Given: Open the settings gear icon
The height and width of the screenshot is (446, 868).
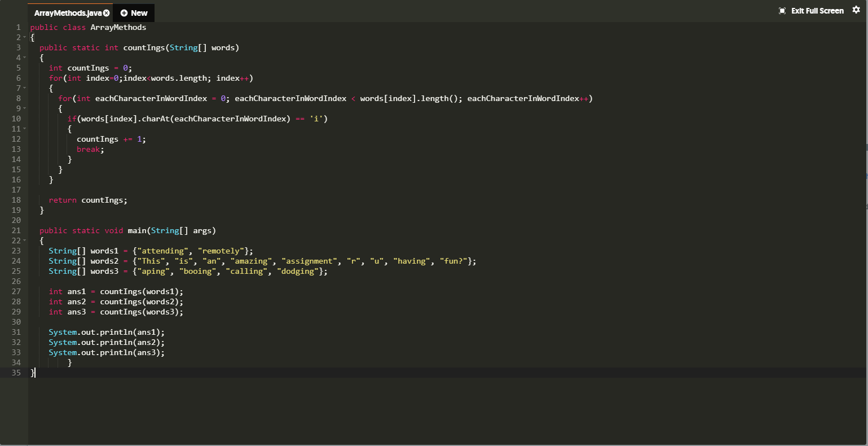Looking at the screenshot, I should 857,10.
